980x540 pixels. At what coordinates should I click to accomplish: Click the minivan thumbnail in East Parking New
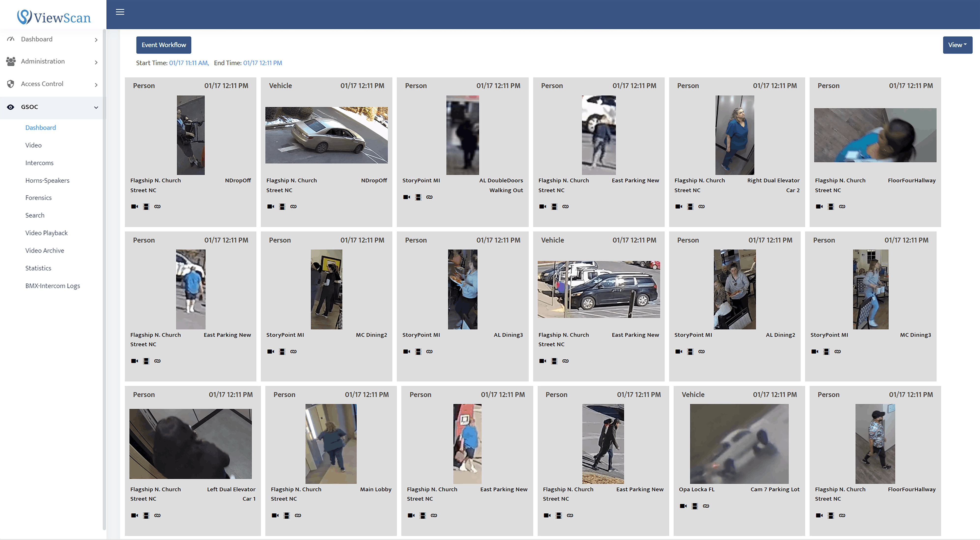coord(598,289)
